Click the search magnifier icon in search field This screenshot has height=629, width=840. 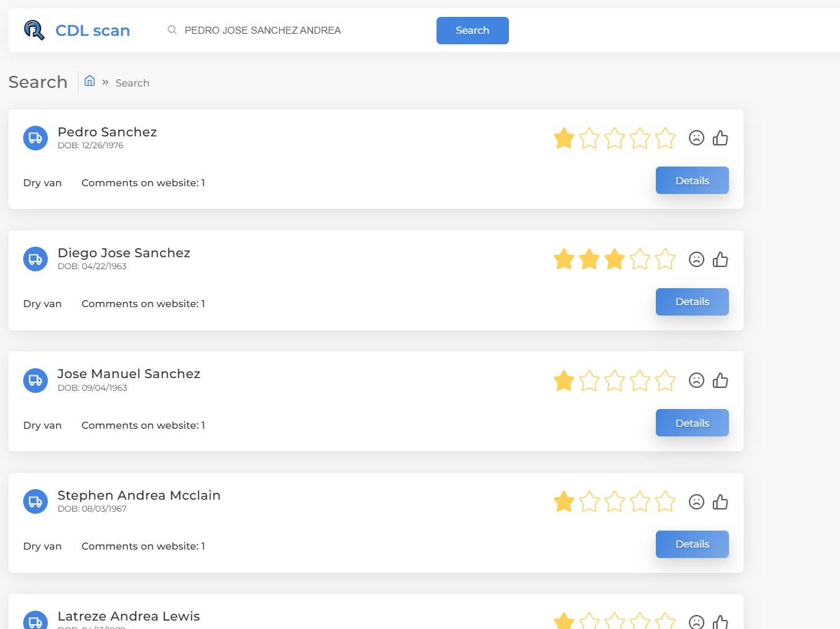172,30
